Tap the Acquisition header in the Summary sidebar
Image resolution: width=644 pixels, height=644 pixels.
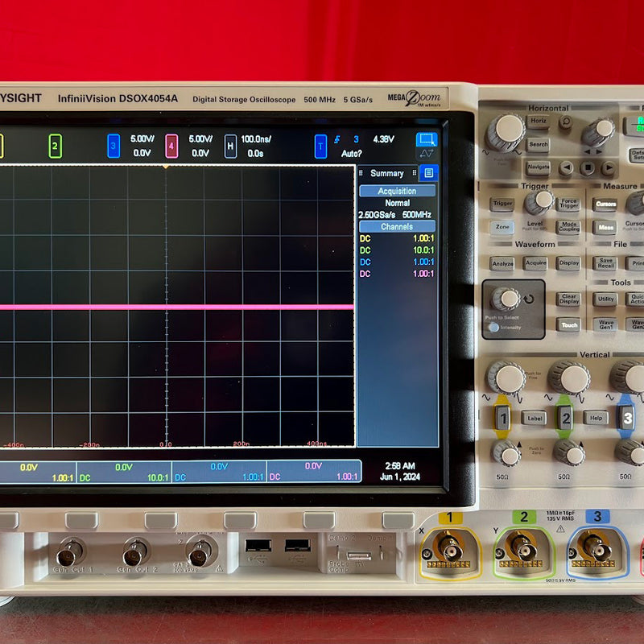point(397,191)
